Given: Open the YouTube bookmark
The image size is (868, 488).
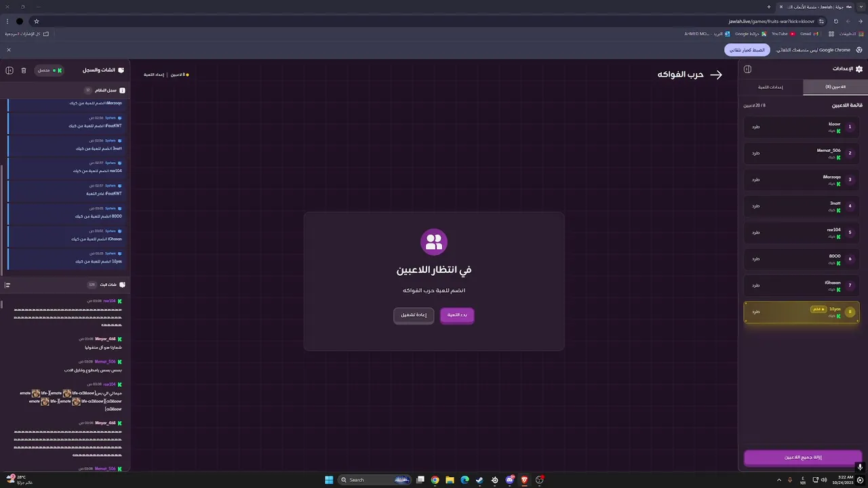Looking at the screenshot, I should tap(783, 34).
